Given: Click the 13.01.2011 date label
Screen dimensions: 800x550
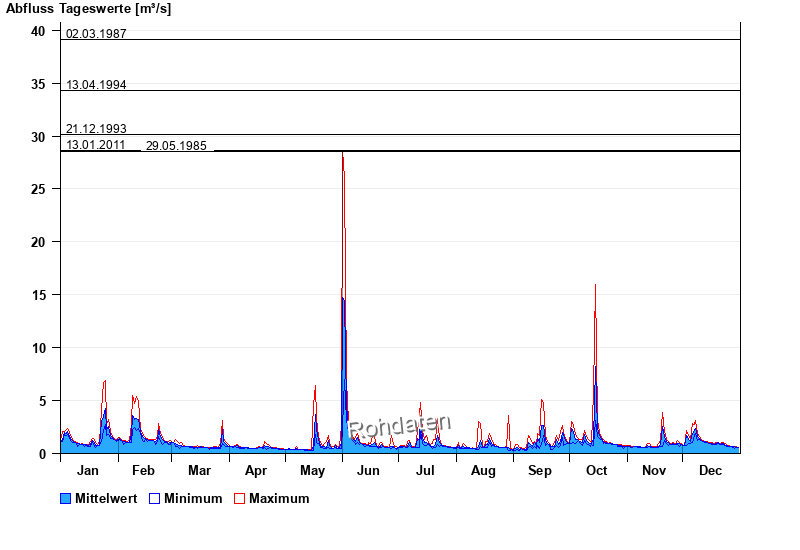Looking at the screenshot, I should point(96,145).
